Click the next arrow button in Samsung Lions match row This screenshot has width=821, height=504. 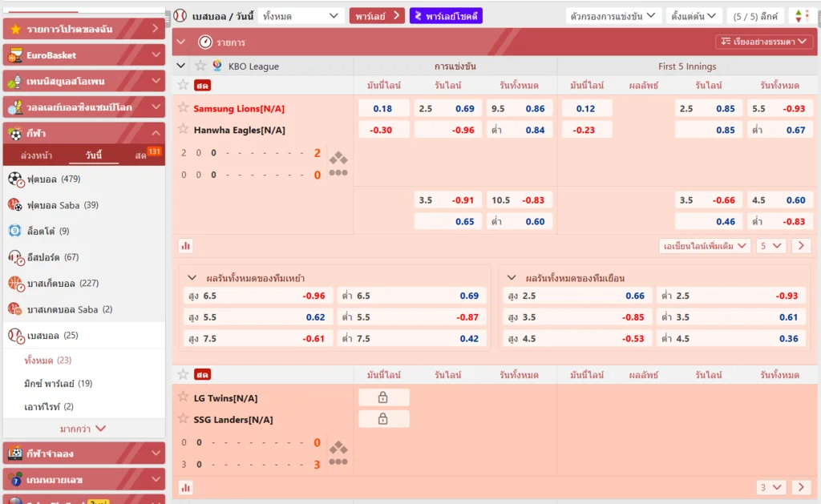[801, 246]
